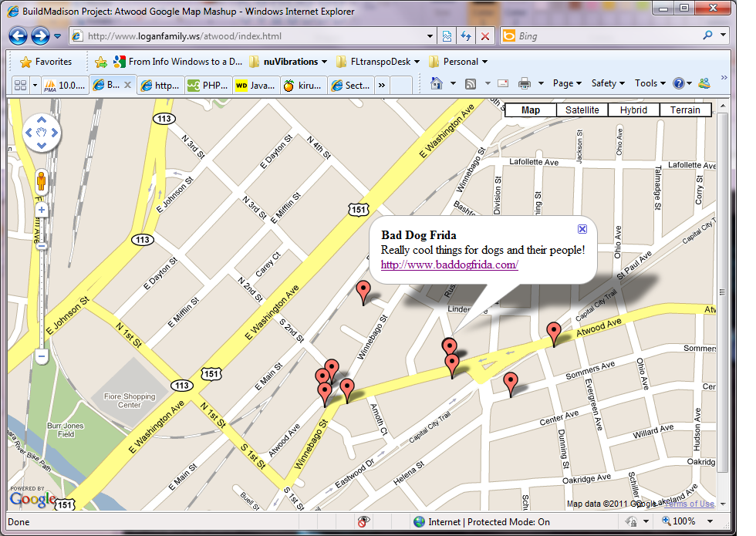Click the Read Mail icon
This screenshot has height=536, width=756.
(503, 83)
